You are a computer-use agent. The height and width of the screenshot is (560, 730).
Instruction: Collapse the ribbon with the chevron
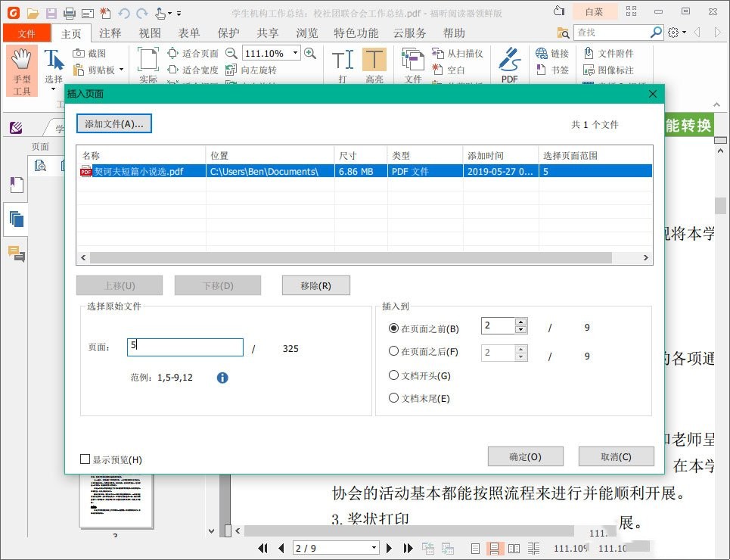click(717, 104)
